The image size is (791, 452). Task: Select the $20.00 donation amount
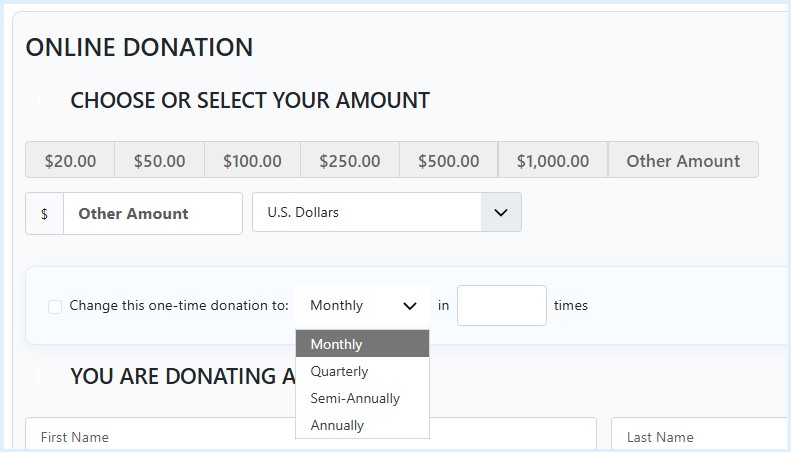click(70, 160)
